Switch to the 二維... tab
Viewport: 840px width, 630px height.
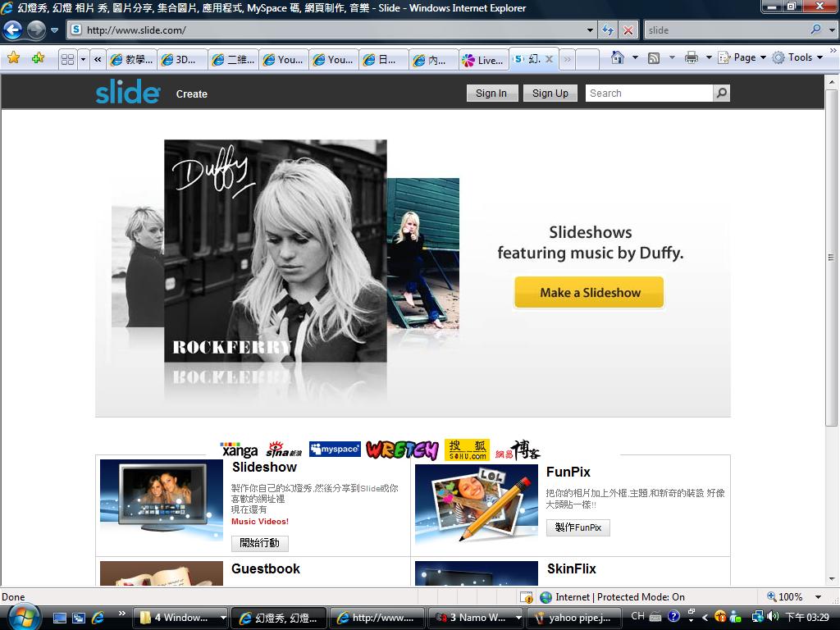(233, 59)
